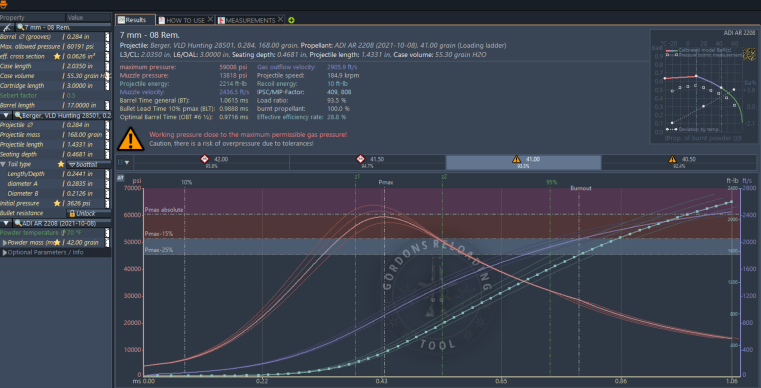Click the search icon next to Berger, VLD Hunting
This screenshot has height=388, width=761.
click(x=18, y=116)
